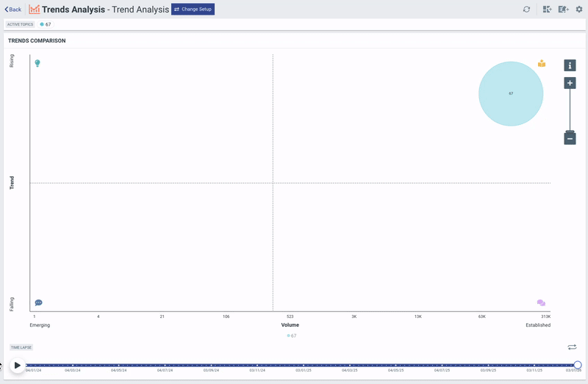Click the teal lightbulb rising-emerging icon
Screen dimensions: 588x384
click(37, 64)
